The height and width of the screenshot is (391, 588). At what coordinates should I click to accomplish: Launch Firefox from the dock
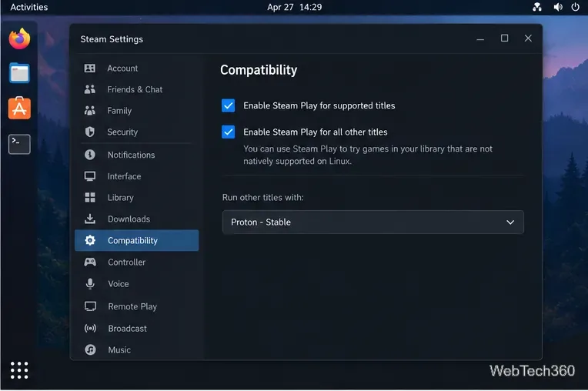click(x=19, y=38)
